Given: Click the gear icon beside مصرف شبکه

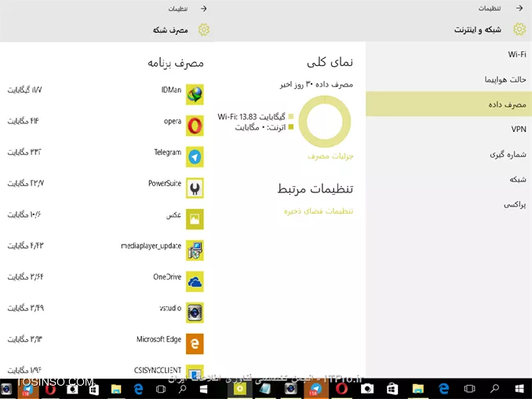Looking at the screenshot, I should pyautogui.click(x=204, y=30).
